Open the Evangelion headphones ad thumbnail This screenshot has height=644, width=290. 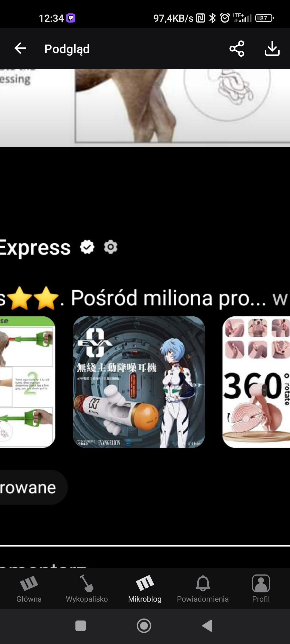pyautogui.click(x=139, y=382)
